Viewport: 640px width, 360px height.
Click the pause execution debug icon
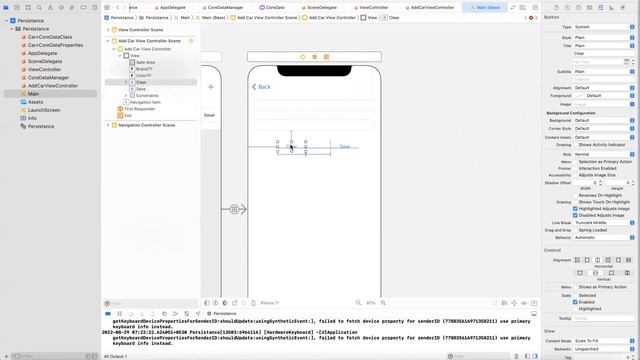tap(120, 313)
